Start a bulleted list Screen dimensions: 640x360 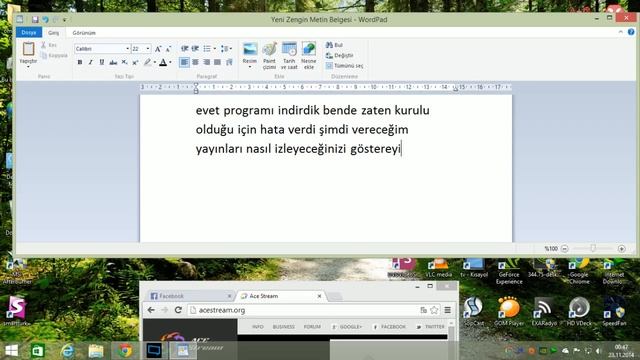(x=207, y=49)
